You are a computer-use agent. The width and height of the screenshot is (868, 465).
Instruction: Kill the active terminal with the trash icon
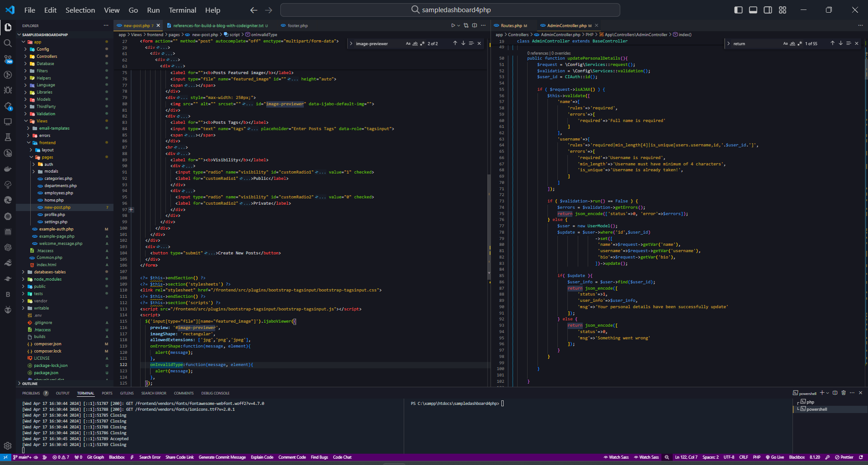[x=844, y=393]
